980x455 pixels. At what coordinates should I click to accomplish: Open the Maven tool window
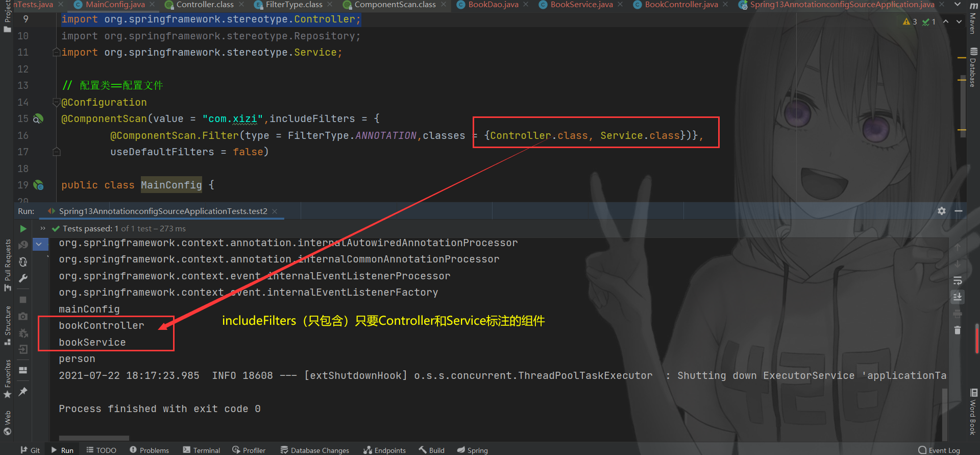(x=973, y=18)
